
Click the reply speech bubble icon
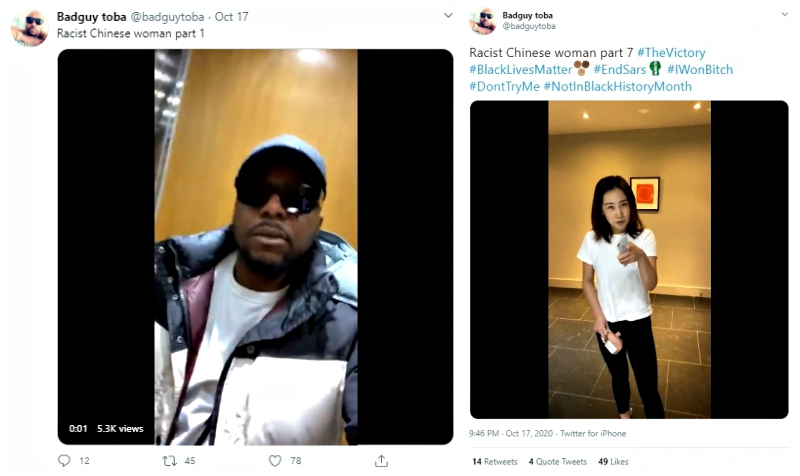coord(64,461)
